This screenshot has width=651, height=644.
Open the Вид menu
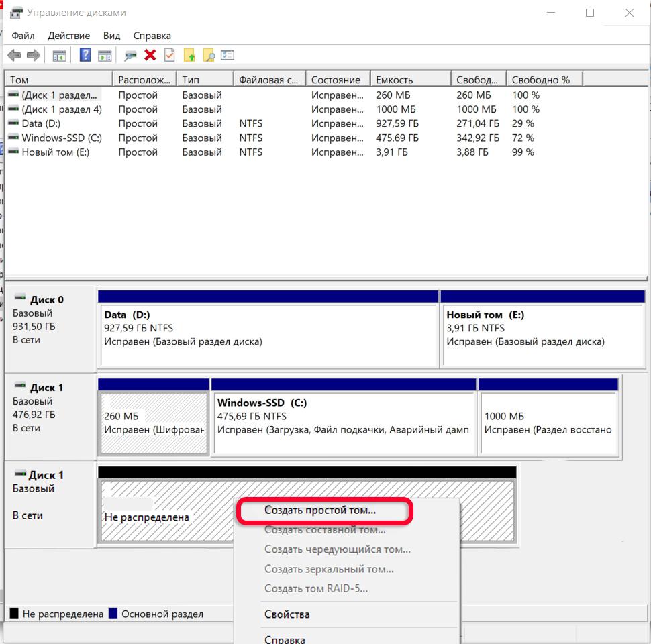click(111, 36)
